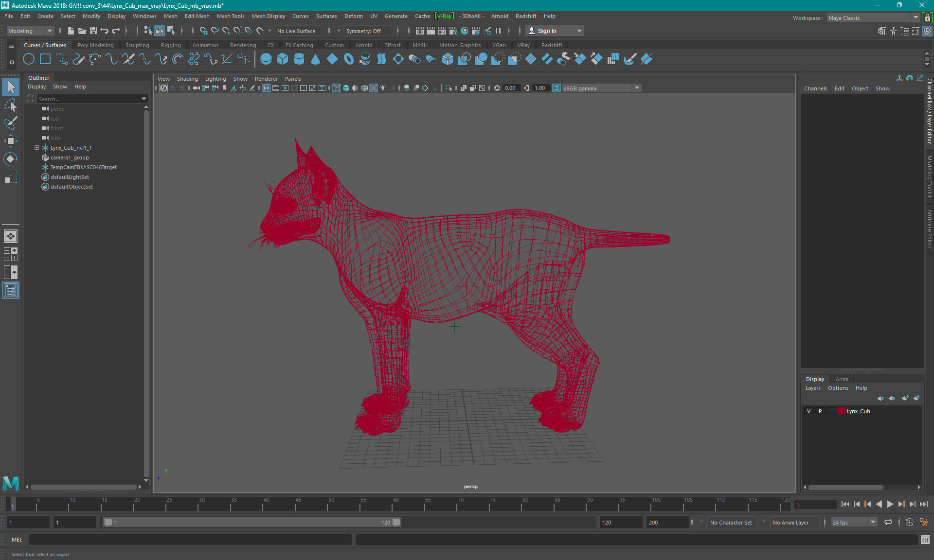This screenshot has height=560, width=934.
Task: Click the NURBS Cylinder shelf icon
Action: click(x=299, y=59)
